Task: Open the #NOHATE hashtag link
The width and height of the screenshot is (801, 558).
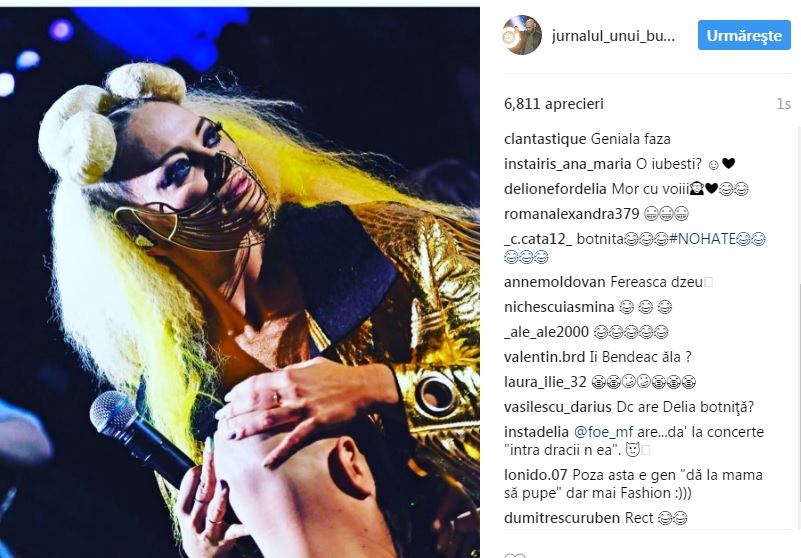Action: coord(702,239)
